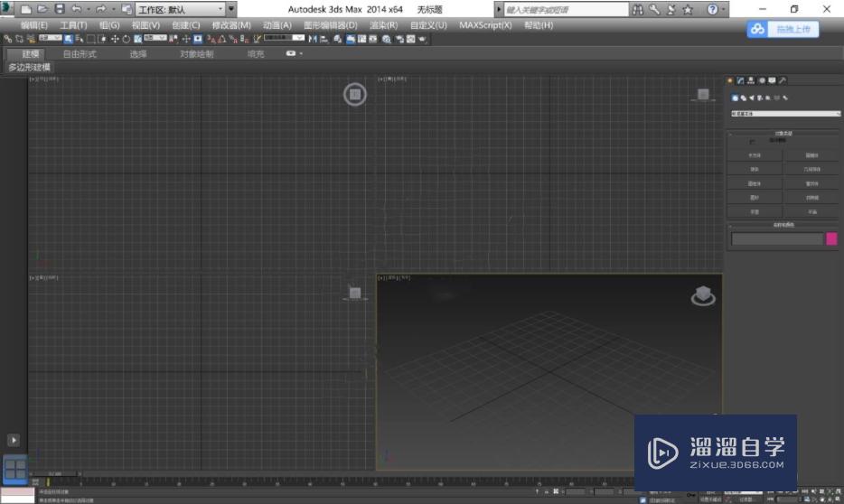Image resolution: width=844 pixels, height=504 pixels.
Task: Open the Curve Editor
Action: [361, 39]
